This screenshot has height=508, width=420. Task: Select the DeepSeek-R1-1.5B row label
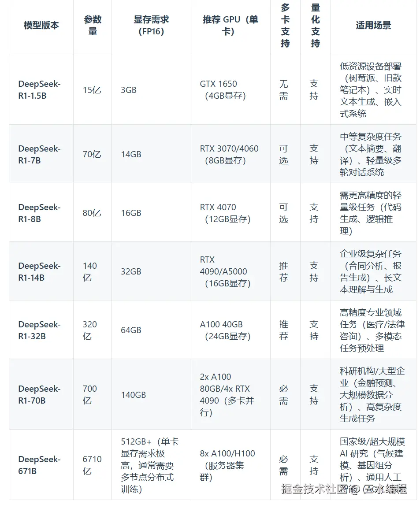[39, 89]
